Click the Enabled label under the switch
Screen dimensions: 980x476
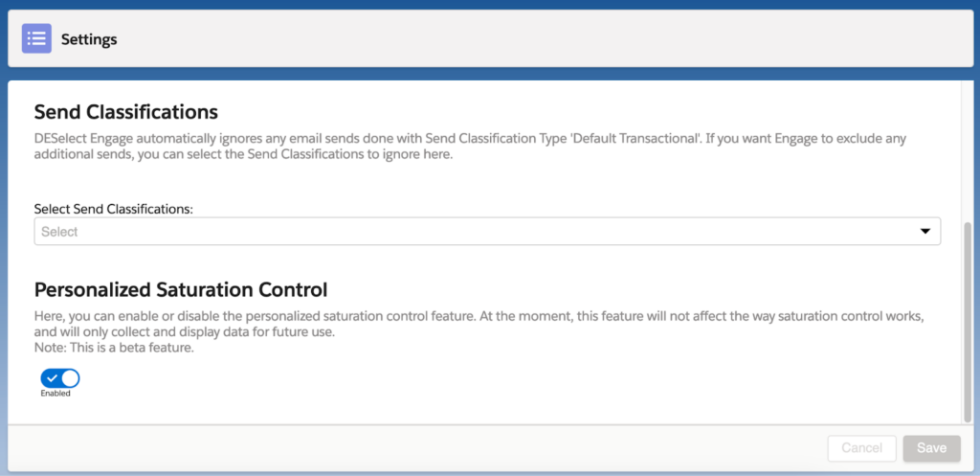click(x=56, y=393)
